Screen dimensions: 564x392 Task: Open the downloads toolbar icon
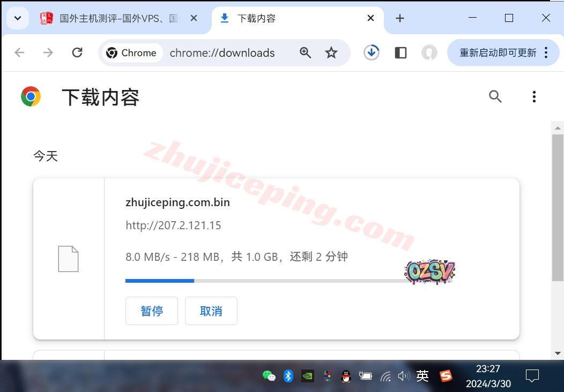click(x=372, y=52)
